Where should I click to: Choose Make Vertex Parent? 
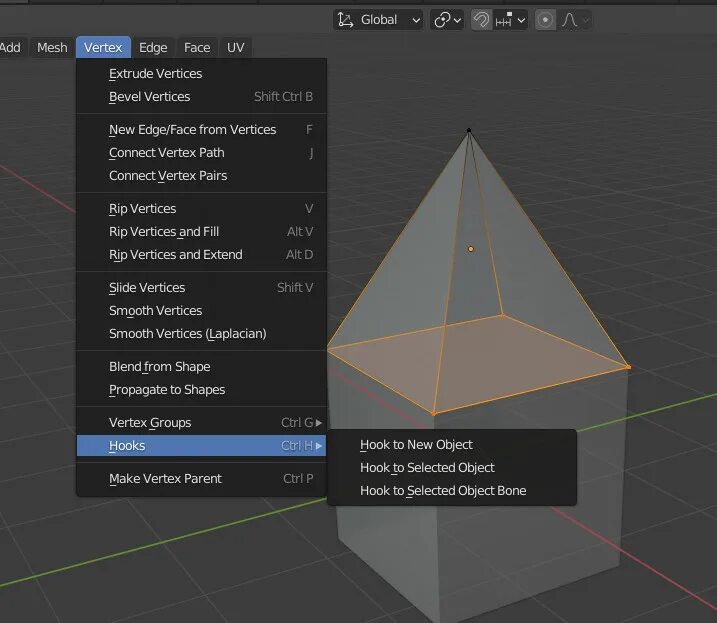pyautogui.click(x=201, y=478)
